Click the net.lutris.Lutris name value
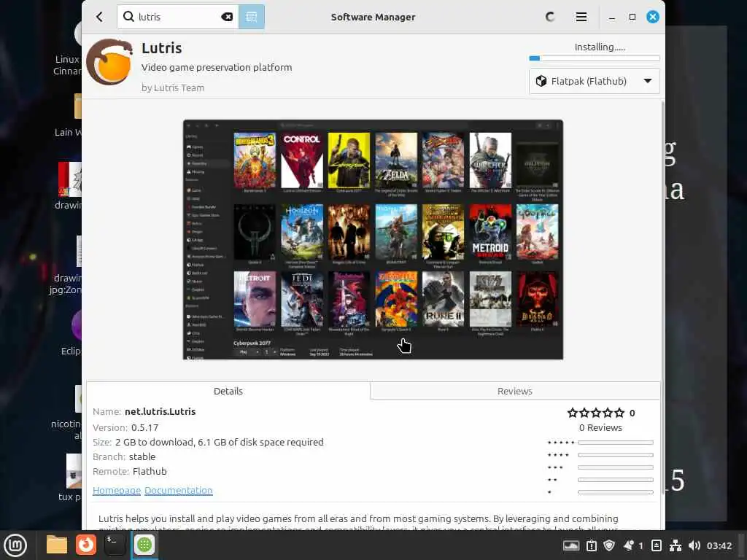This screenshot has width=747, height=560. [x=160, y=411]
